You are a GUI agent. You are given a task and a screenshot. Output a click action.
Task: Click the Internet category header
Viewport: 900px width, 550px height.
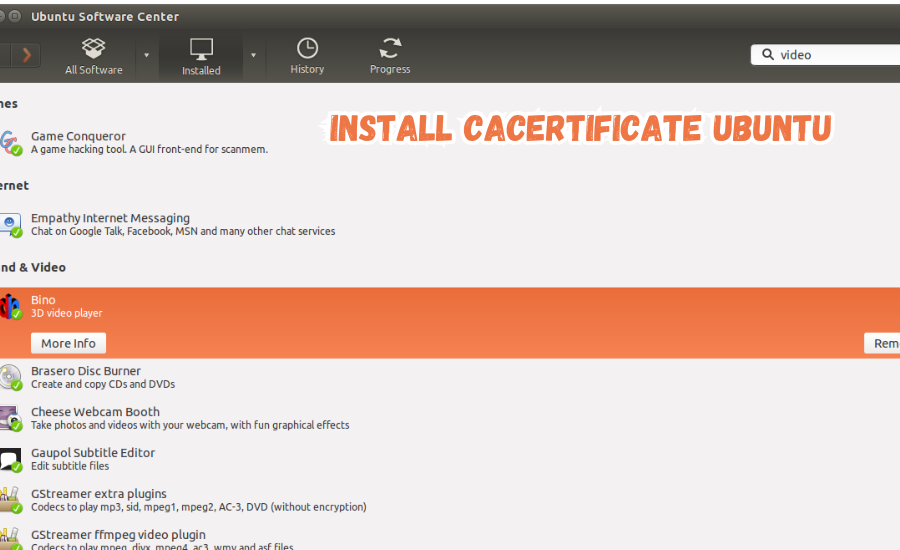tap(14, 185)
